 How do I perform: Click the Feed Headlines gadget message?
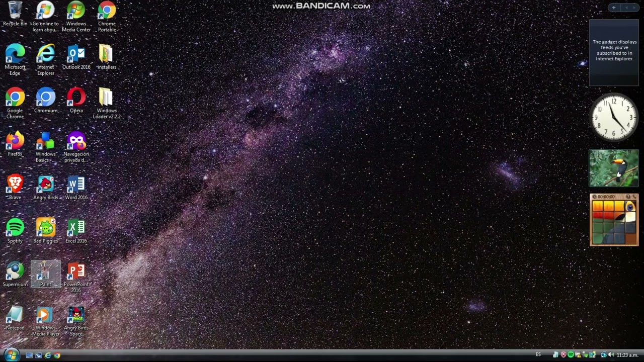point(614,50)
